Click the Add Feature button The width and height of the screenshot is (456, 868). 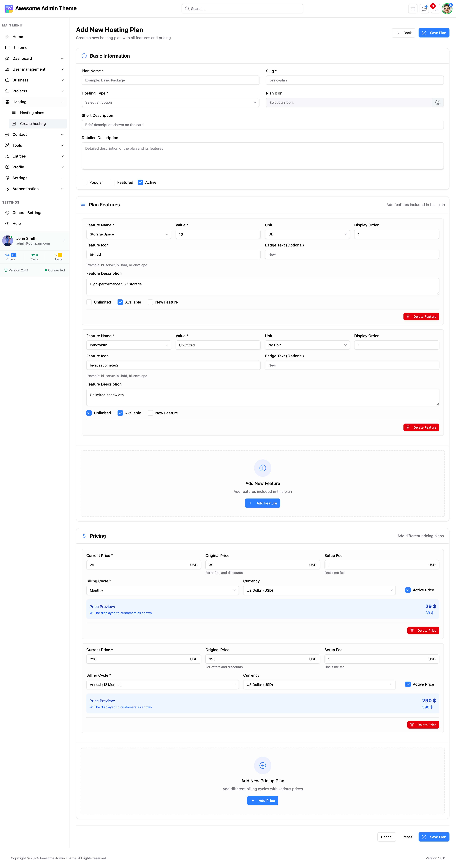263,503
